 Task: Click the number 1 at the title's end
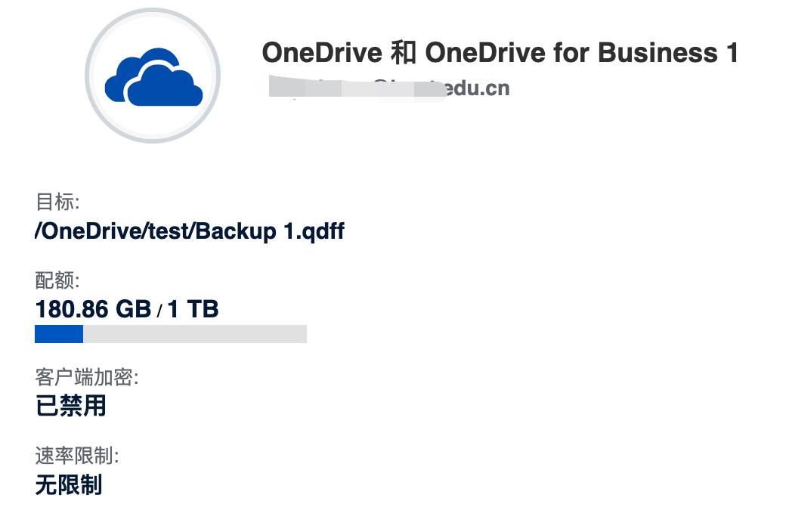point(732,53)
